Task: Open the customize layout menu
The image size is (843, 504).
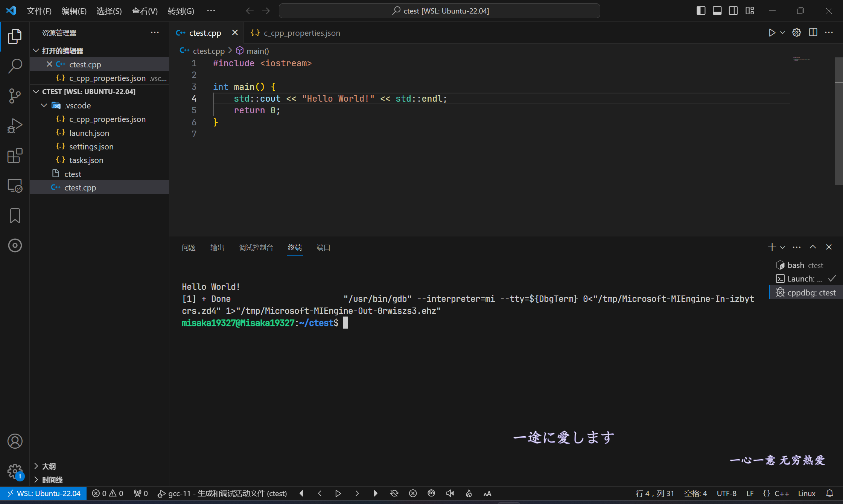Action: click(750, 11)
